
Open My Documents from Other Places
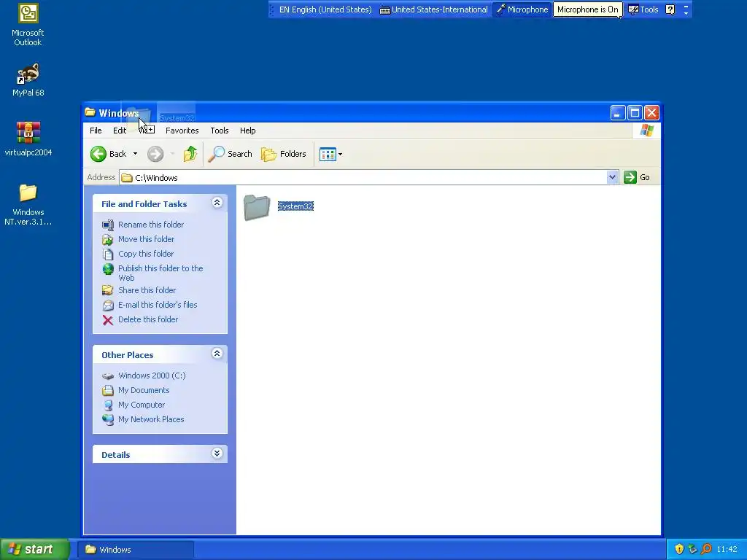point(144,390)
